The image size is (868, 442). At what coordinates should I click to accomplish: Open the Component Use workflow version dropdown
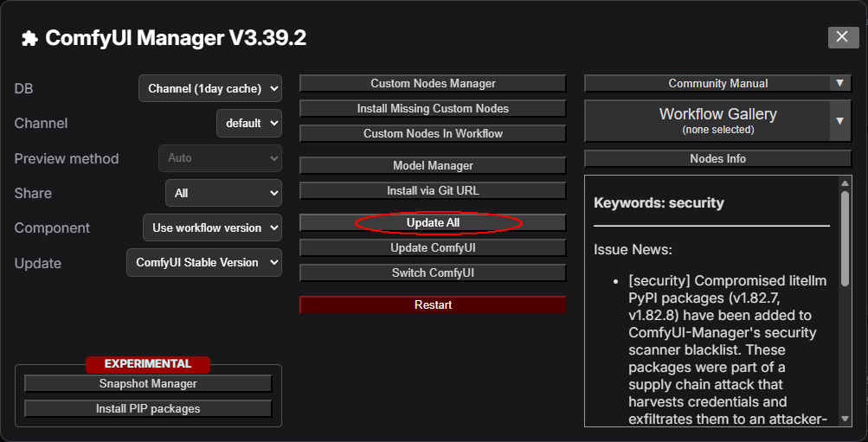tap(213, 227)
